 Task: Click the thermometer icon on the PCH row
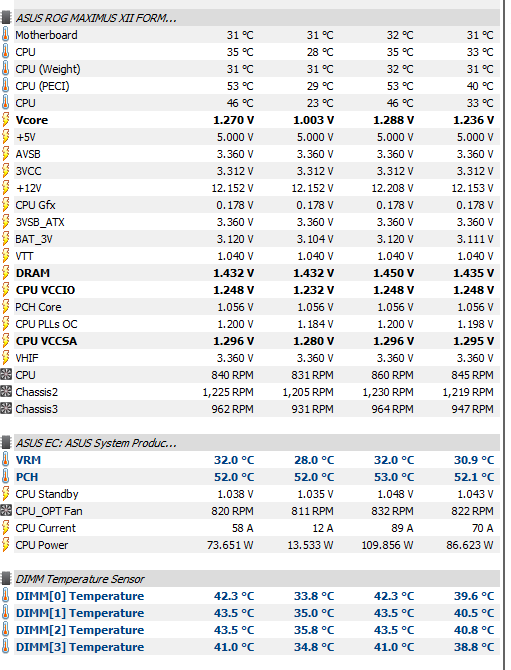[x=6, y=477]
